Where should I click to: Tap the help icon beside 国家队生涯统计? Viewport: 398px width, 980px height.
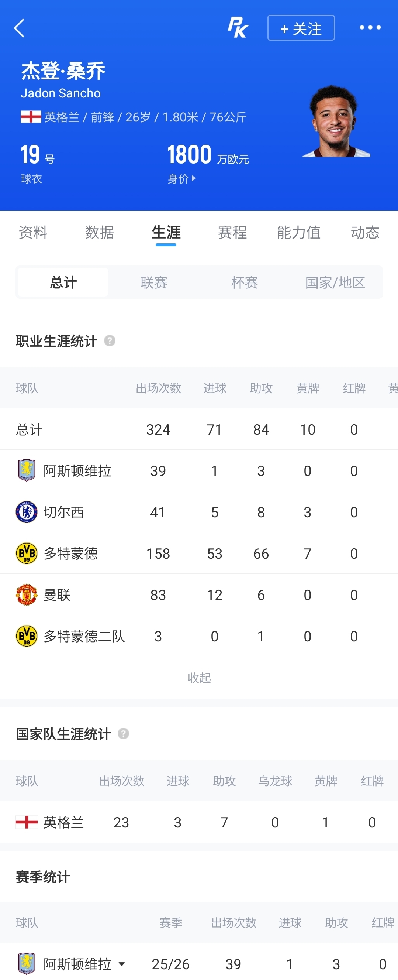pyautogui.click(x=123, y=733)
